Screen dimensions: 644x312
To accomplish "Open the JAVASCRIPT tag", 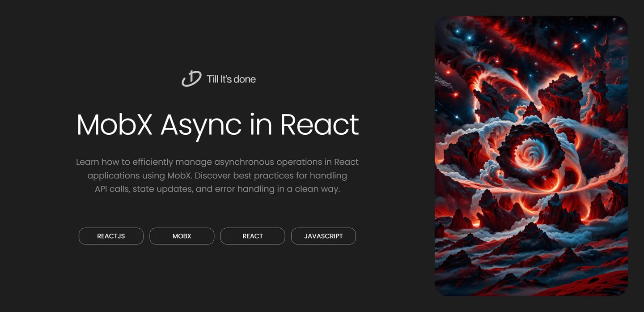I will point(323,236).
